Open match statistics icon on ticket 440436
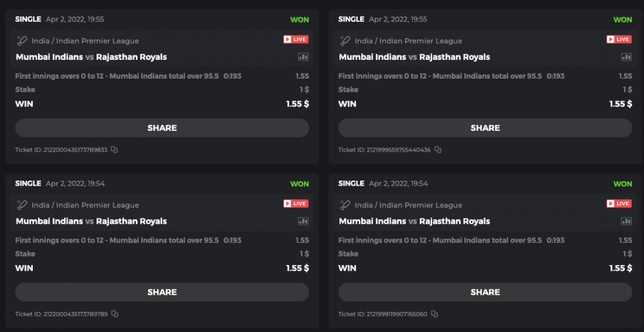644x332 pixels. pos(626,57)
